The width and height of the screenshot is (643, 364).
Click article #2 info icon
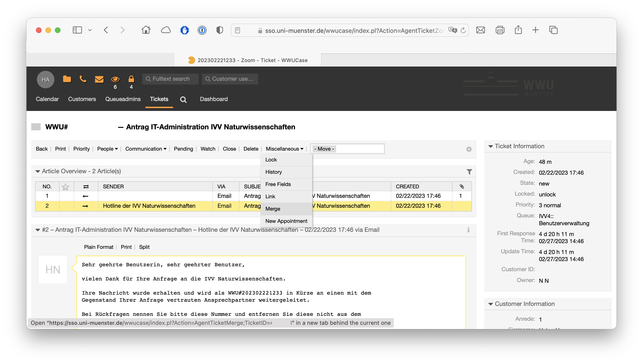tap(468, 230)
